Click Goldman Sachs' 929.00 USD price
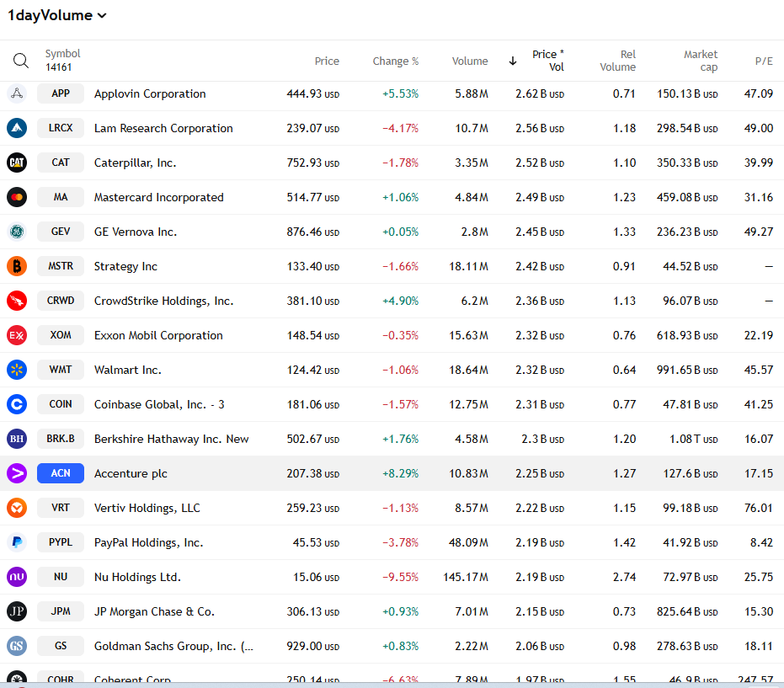Image resolution: width=784 pixels, height=688 pixels. [x=313, y=646]
